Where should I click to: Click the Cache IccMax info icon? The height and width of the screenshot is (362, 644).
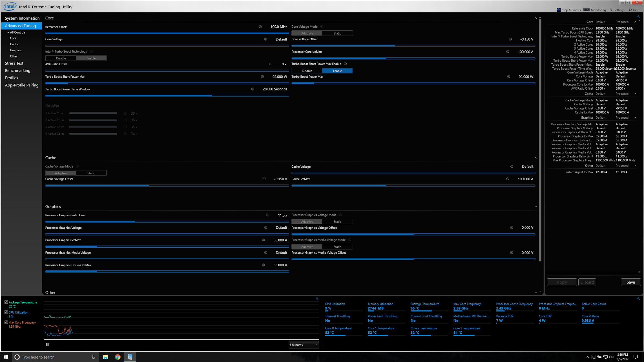(x=508, y=179)
